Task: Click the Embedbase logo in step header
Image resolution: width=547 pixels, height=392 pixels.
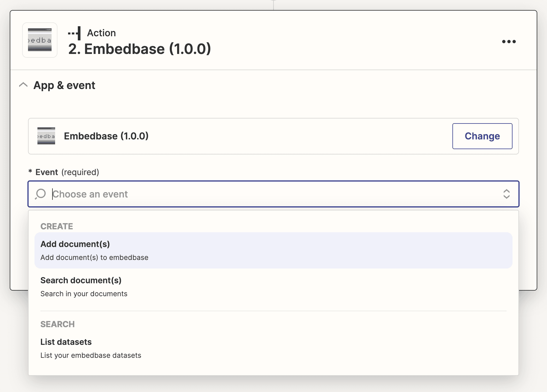Action: pyautogui.click(x=40, y=40)
